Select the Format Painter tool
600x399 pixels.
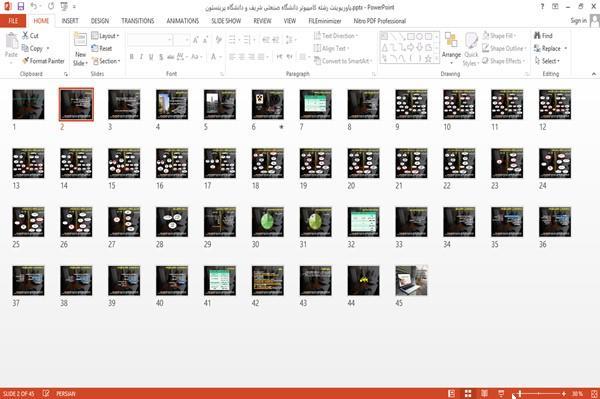click(43, 61)
